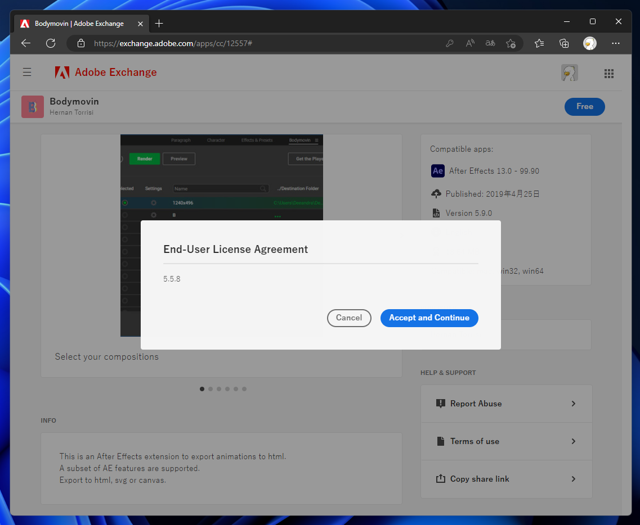Click the address bar URL

pos(173,43)
